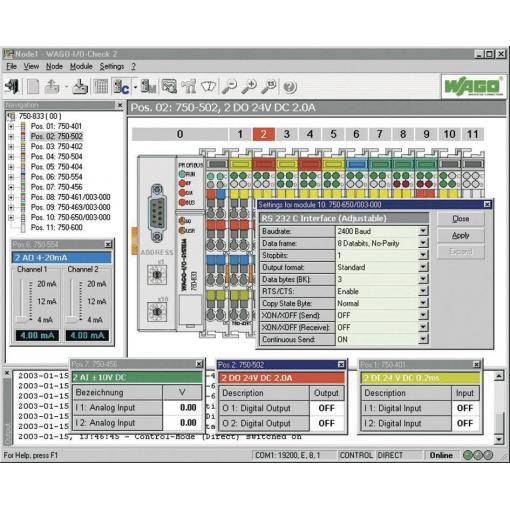Viewport: 510px width, 510px height.
Task: Click the Help question mark toolbar icon
Action: (x=290, y=87)
